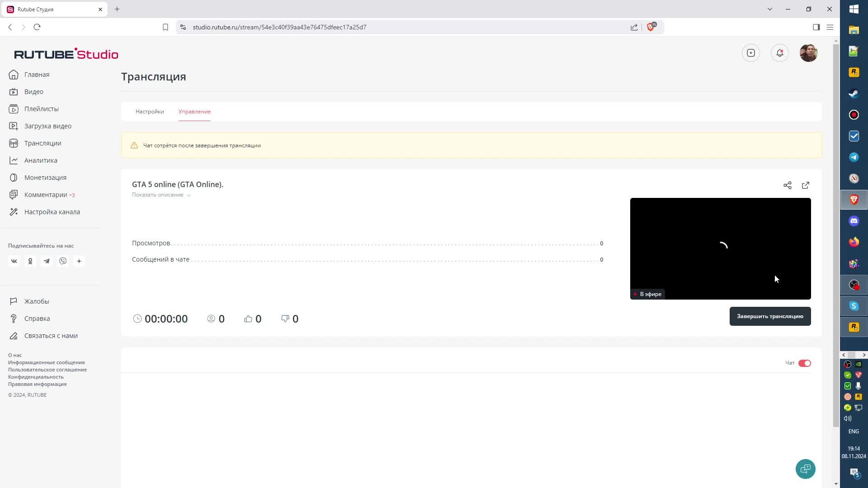Open the notifications bell
The image size is (868, 488).
coord(779,53)
